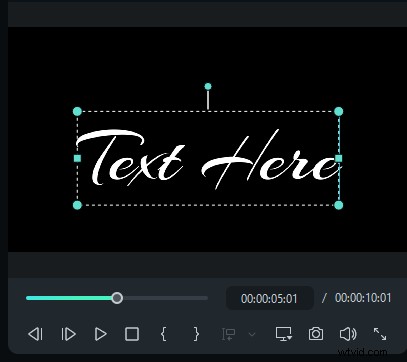Take a snapshot with camera icon
The width and height of the screenshot is (407, 362).
316,334
